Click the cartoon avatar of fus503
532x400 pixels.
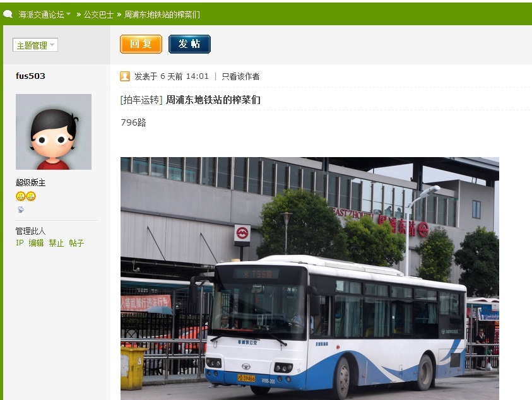(54, 132)
